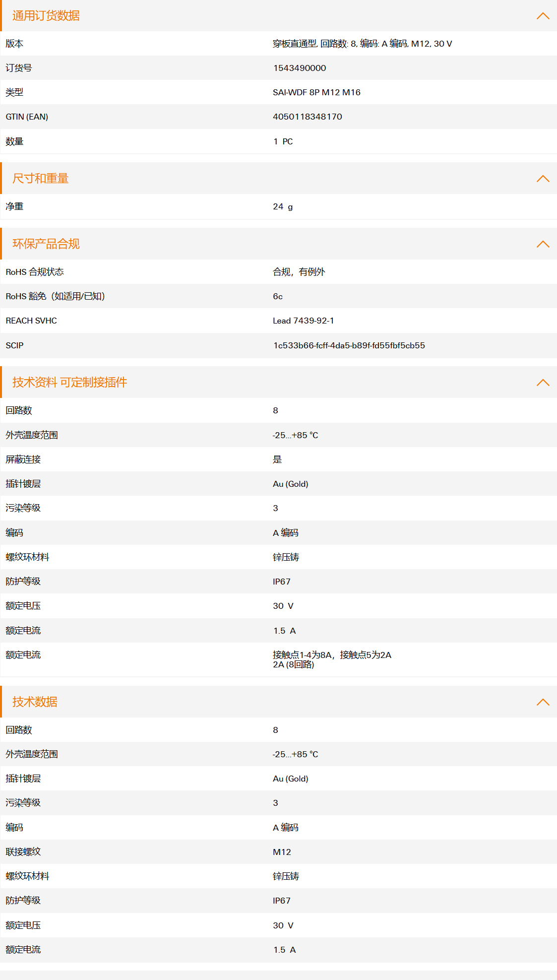The height and width of the screenshot is (980, 557).
Task: Click the GTIN (EAN) label
Action: tap(27, 117)
